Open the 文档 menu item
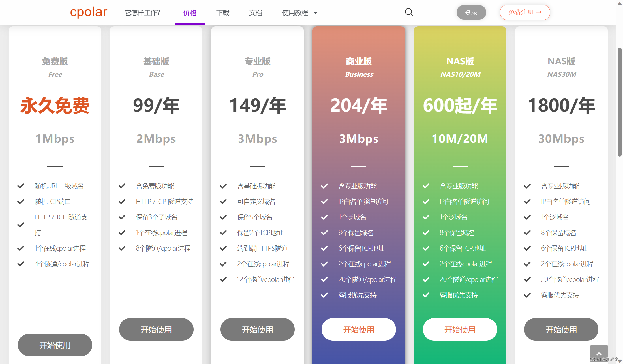 (x=256, y=13)
